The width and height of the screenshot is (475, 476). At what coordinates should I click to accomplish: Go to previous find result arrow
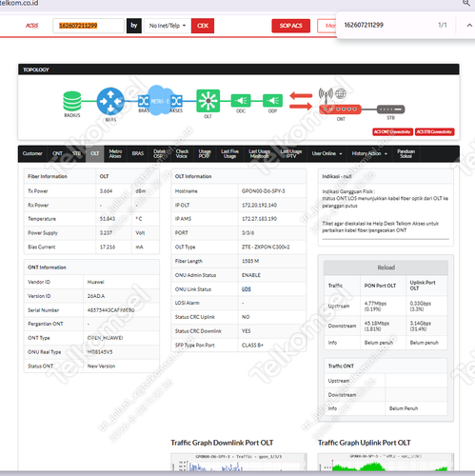pyautogui.click(x=469, y=26)
